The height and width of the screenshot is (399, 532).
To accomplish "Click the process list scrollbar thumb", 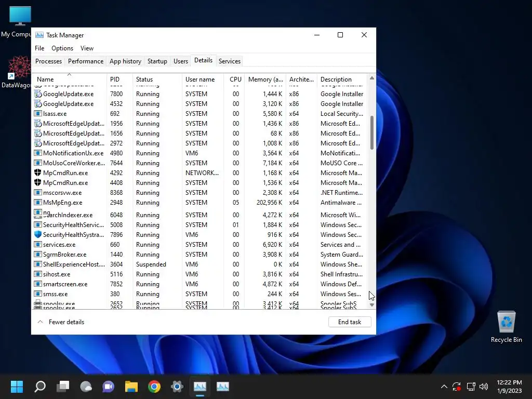I will (372, 132).
